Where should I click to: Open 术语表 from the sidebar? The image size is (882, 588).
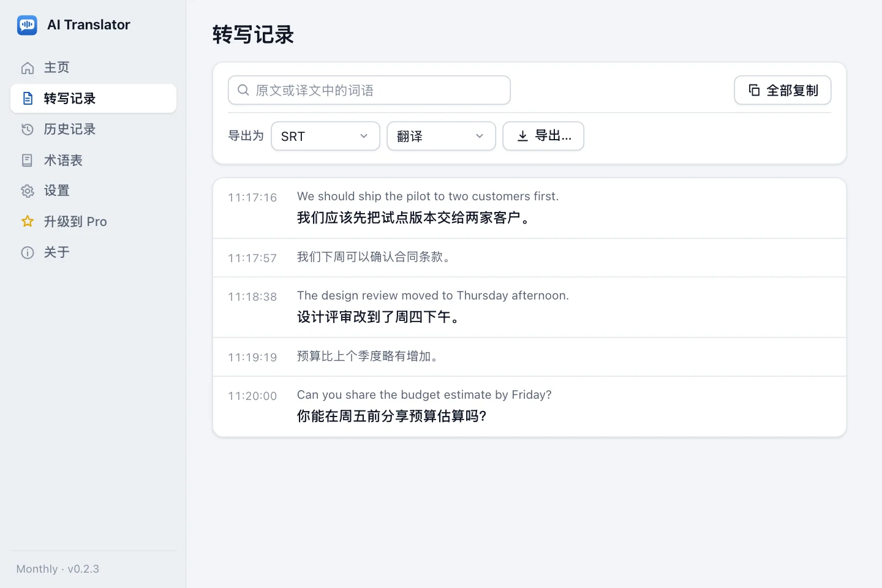pos(93,160)
